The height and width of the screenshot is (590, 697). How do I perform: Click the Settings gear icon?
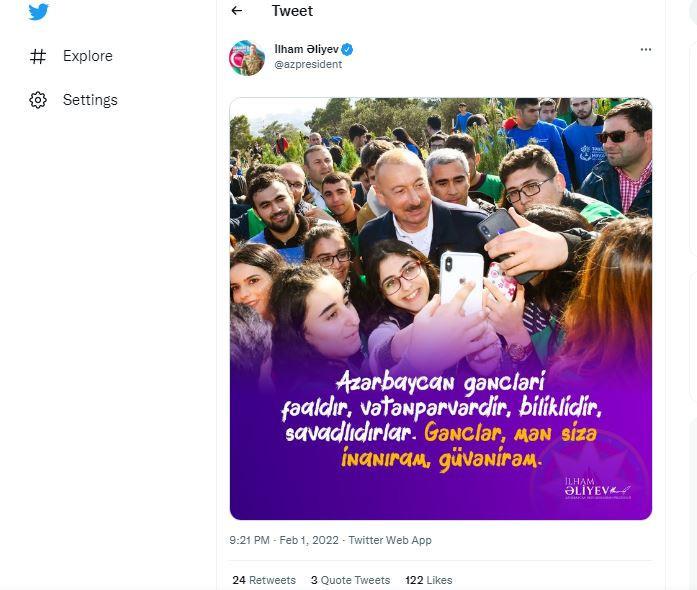coord(38,100)
